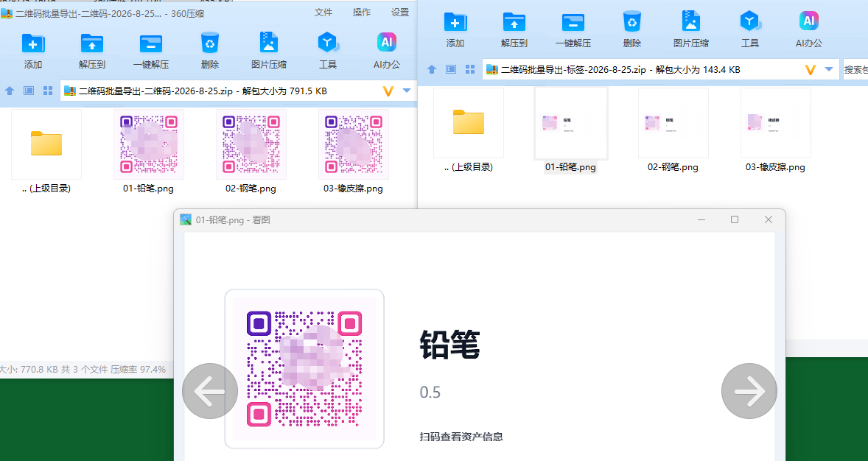The height and width of the screenshot is (461, 868).
Task: Minimize the 看图 viewer window
Action: point(701,219)
